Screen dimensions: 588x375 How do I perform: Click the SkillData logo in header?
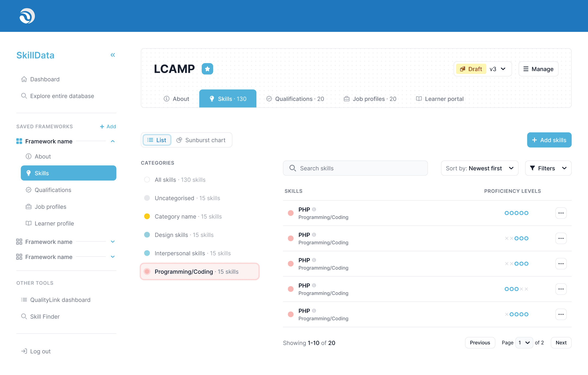[x=27, y=16]
